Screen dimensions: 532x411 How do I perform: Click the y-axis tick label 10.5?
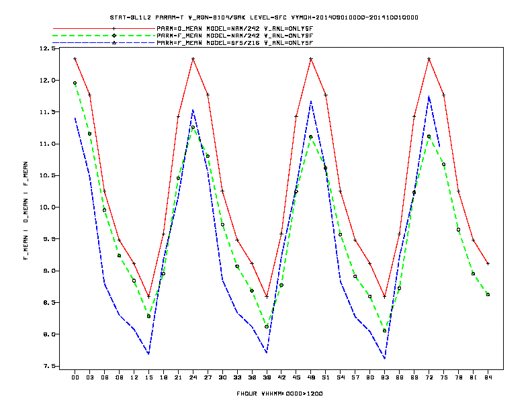tap(47, 175)
